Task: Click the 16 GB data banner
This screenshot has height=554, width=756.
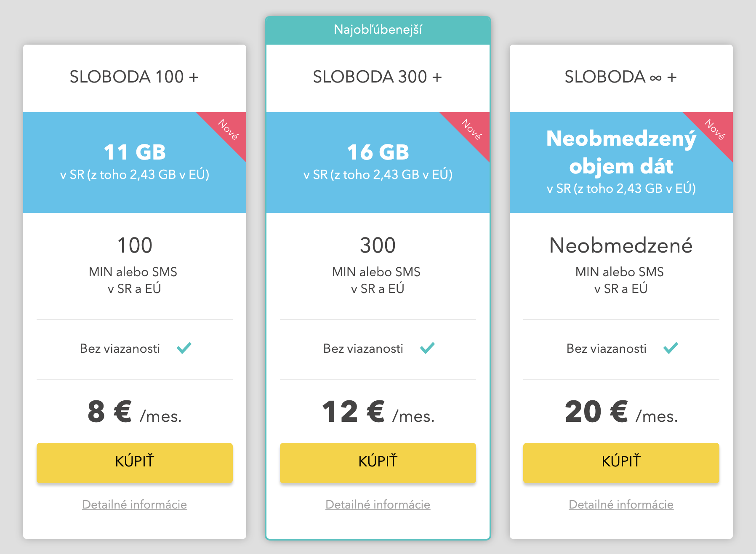Action: pos(378,162)
